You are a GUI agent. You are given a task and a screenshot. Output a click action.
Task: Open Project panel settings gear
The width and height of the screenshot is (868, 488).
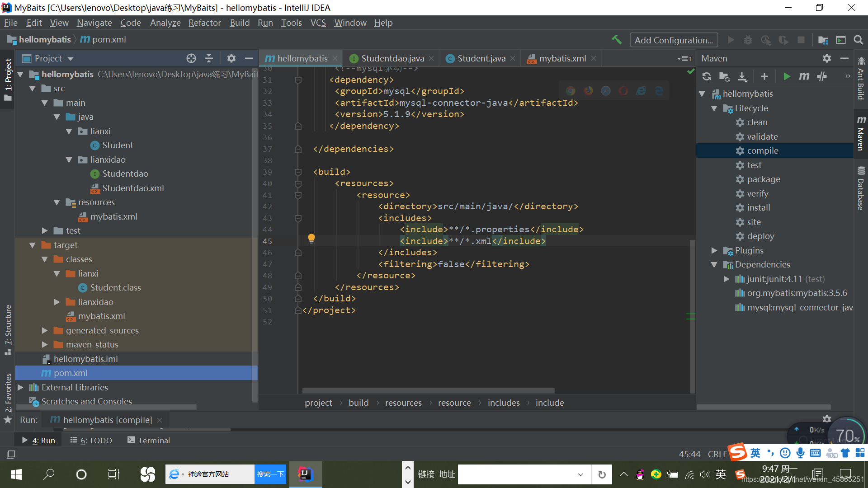click(x=231, y=58)
